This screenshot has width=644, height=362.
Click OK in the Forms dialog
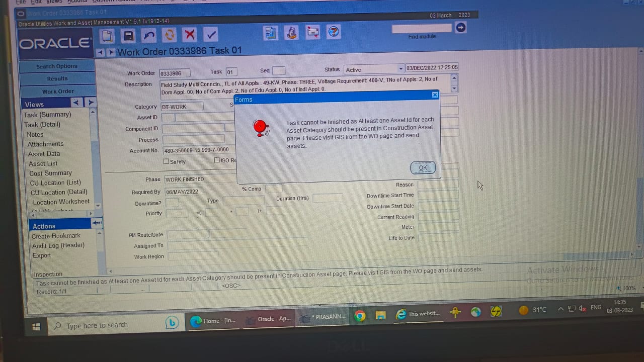pos(423,168)
